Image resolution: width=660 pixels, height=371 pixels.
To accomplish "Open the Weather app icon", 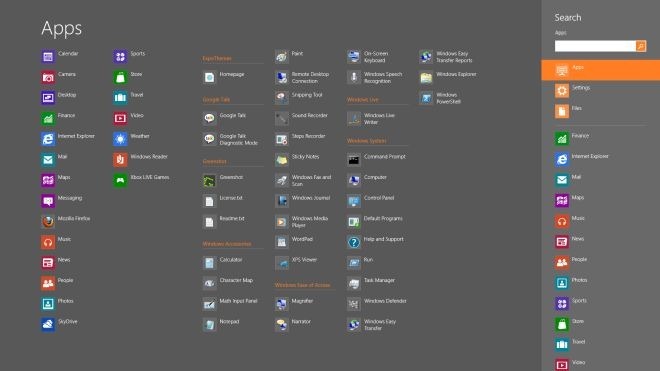I will [x=120, y=139].
